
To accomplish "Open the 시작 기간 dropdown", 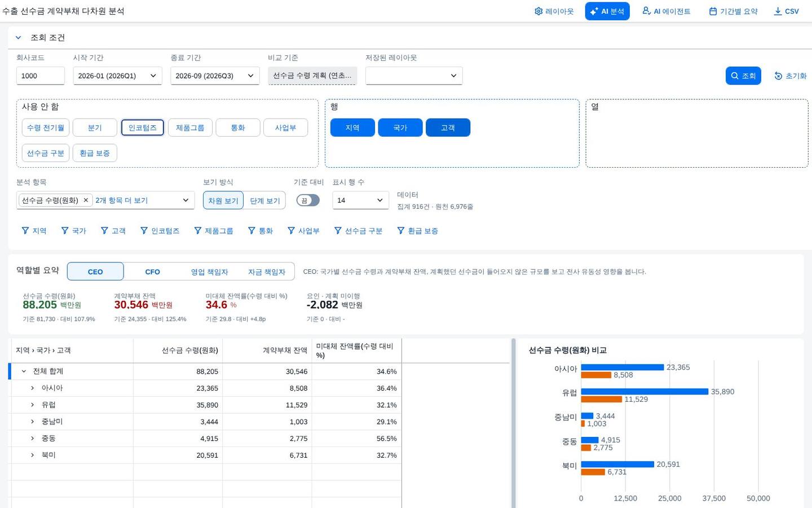I will [x=117, y=76].
